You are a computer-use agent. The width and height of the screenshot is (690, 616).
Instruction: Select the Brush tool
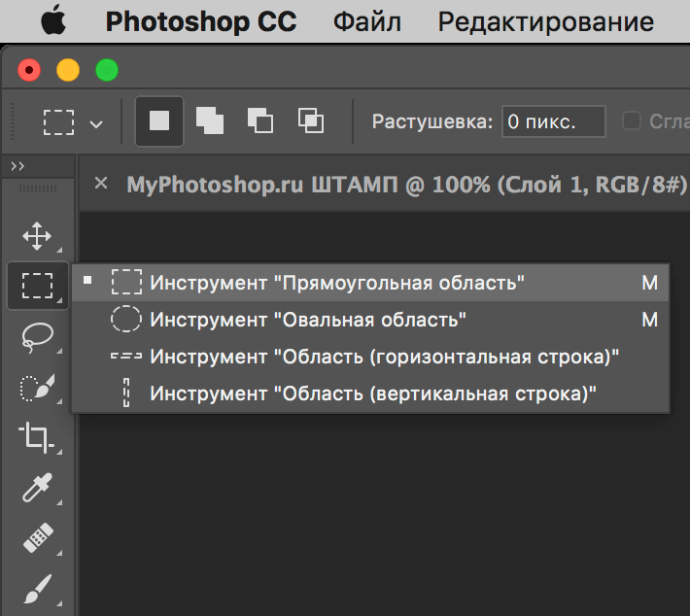38,588
